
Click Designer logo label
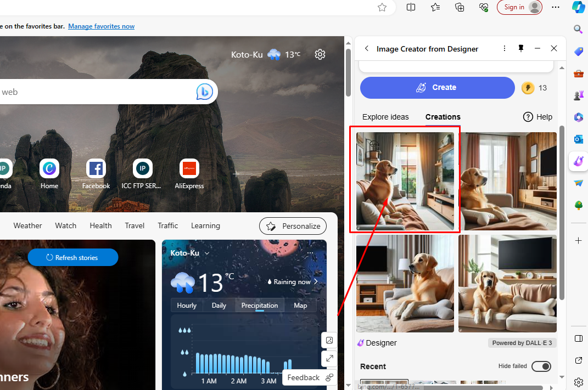point(377,343)
